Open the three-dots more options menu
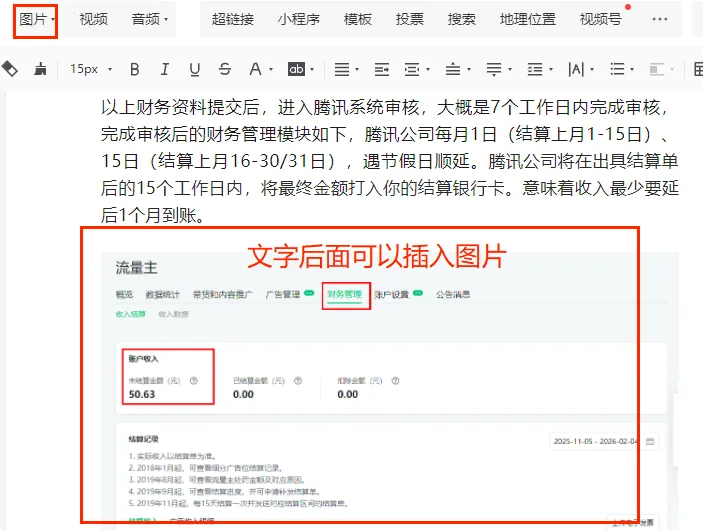The width and height of the screenshot is (703, 530). 660,19
